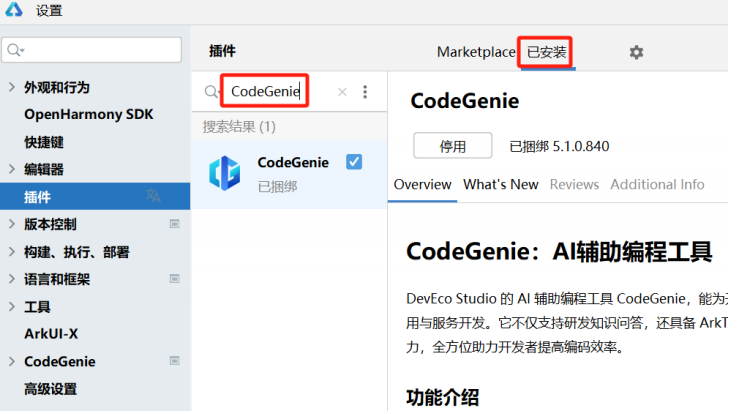Open 高级设置 page

coord(51,389)
